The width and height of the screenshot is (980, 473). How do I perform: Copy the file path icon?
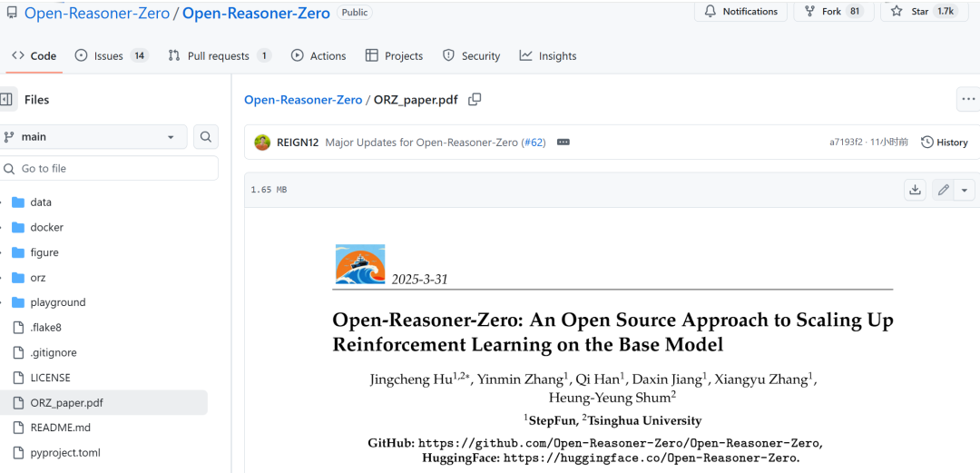pos(475,99)
